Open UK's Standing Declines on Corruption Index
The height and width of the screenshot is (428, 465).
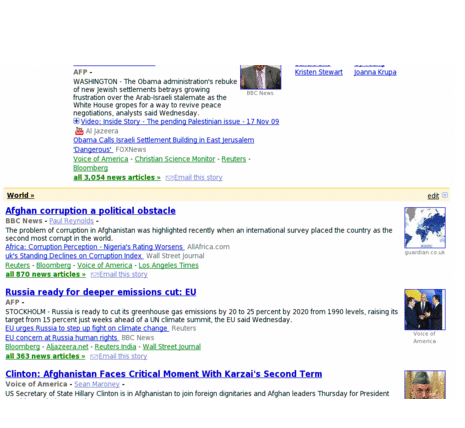click(x=74, y=256)
